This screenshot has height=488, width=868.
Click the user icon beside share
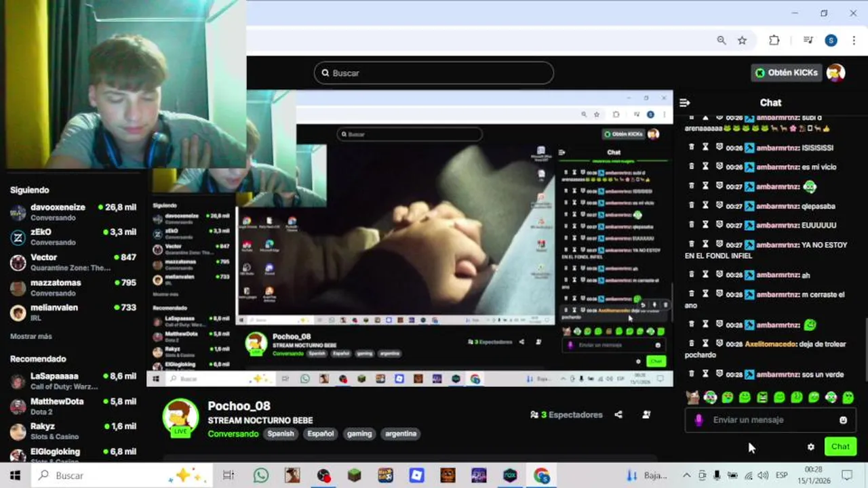[646, 414]
